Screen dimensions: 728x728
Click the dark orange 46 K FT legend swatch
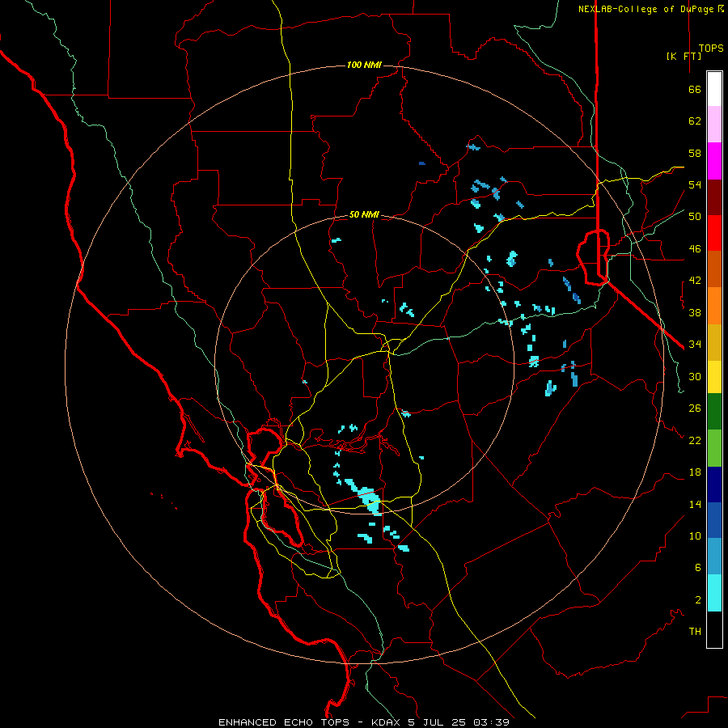[x=714, y=269]
